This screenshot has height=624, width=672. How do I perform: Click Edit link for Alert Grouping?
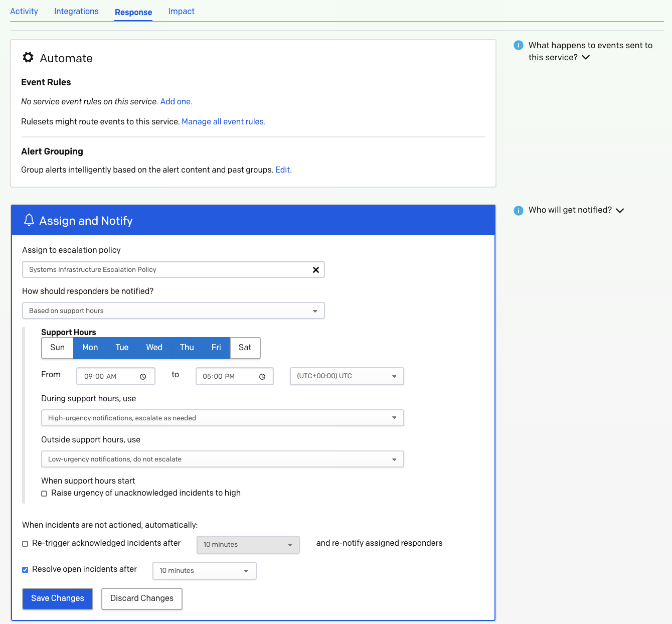(283, 170)
